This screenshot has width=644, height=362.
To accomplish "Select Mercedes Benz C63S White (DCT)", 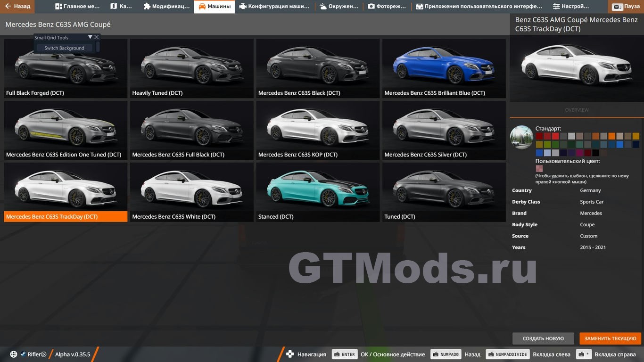I will tap(192, 192).
